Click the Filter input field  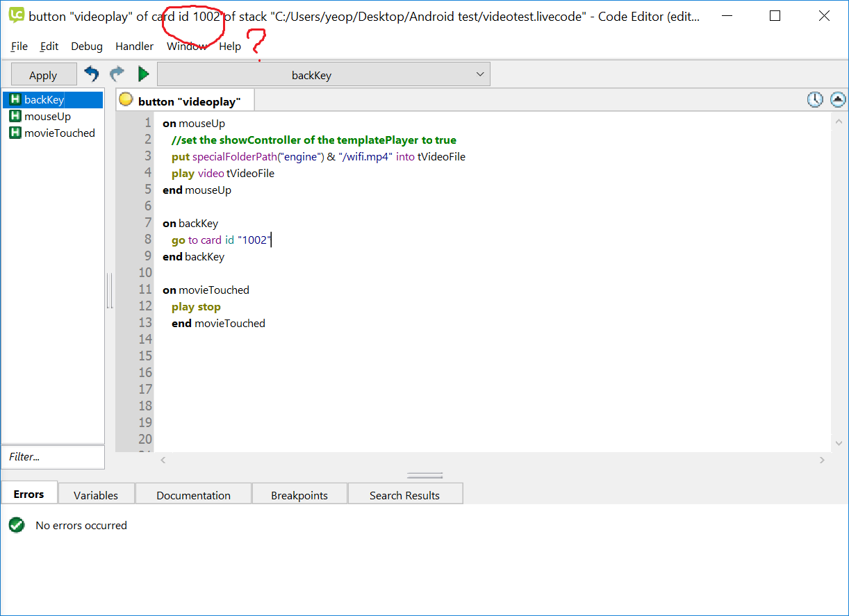pos(53,457)
